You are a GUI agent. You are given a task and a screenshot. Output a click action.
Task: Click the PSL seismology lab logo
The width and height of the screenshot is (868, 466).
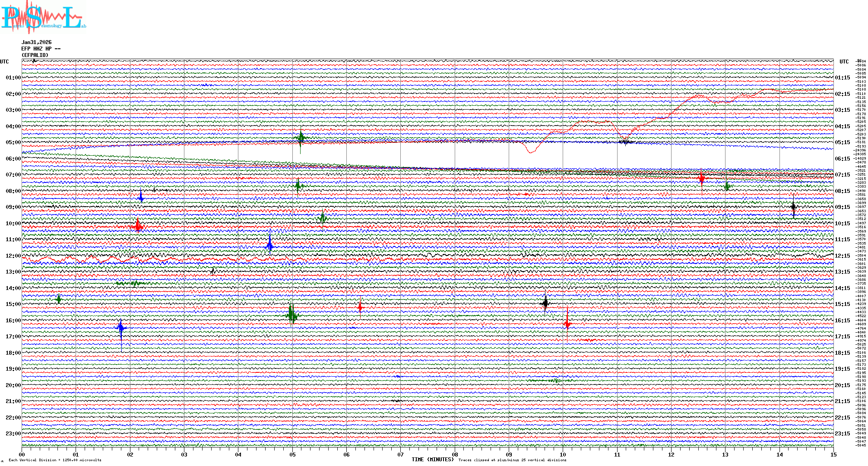point(43,17)
